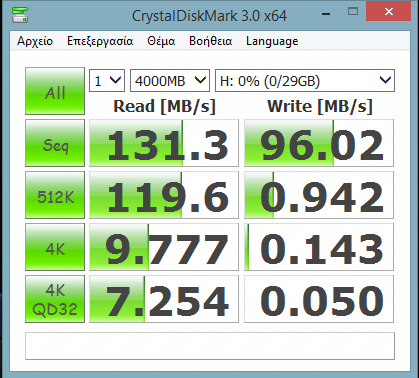Click the Read [MB/s] column header
Image resolution: width=419 pixels, height=378 pixels.
point(164,107)
